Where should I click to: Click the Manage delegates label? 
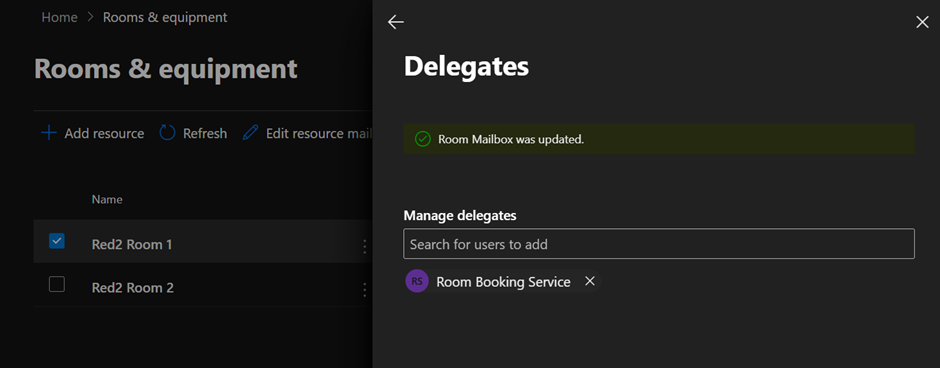tap(460, 215)
